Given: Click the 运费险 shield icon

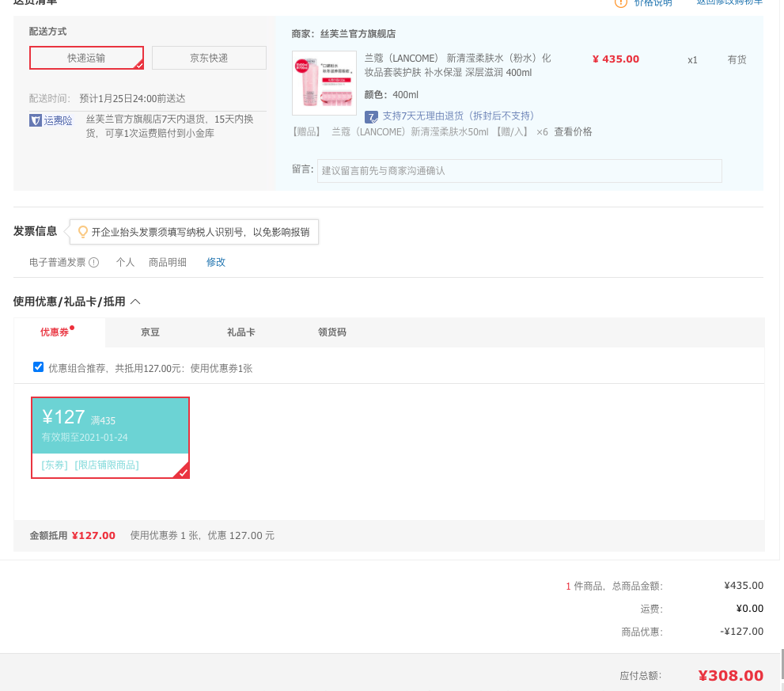Looking at the screenshot, I should click(x=35, y=120).
